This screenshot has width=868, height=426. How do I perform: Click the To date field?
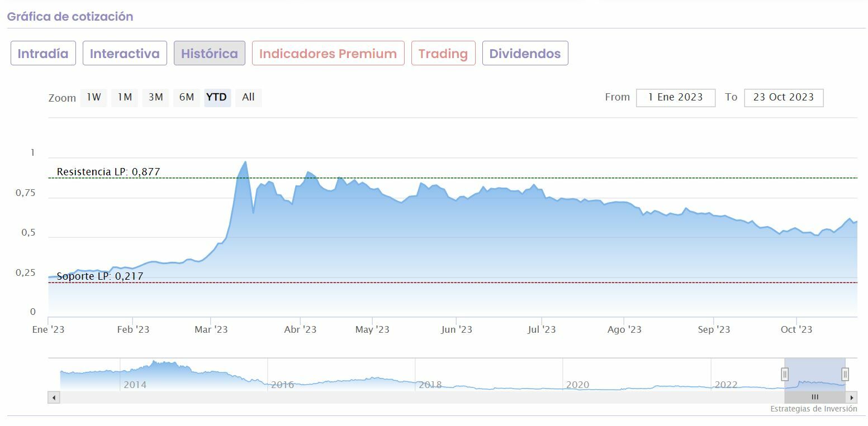pos(783,98)
